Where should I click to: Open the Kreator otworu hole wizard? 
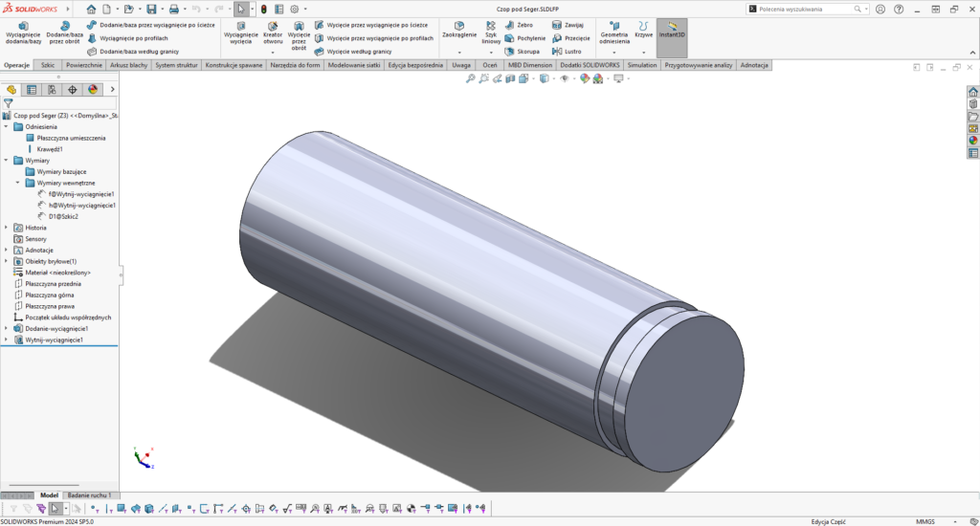click(x=273, y=33)
